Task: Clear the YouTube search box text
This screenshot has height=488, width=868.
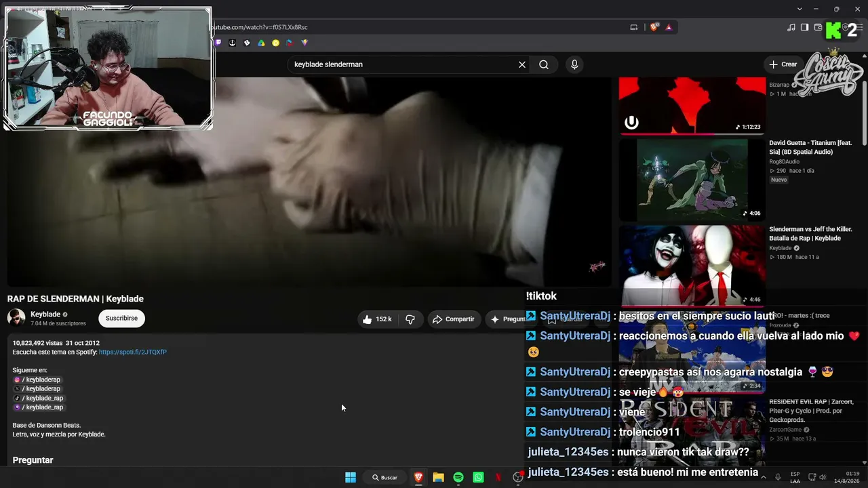Action: [522, 64]
